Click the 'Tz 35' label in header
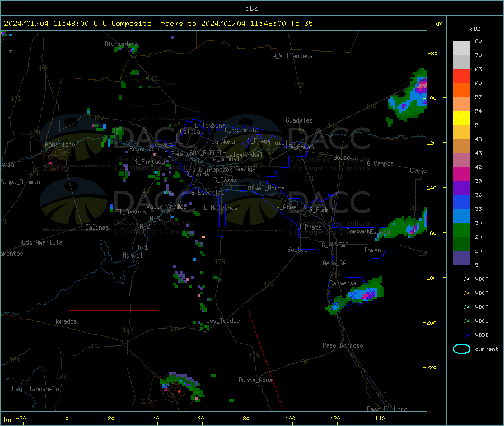 (301, 24)
